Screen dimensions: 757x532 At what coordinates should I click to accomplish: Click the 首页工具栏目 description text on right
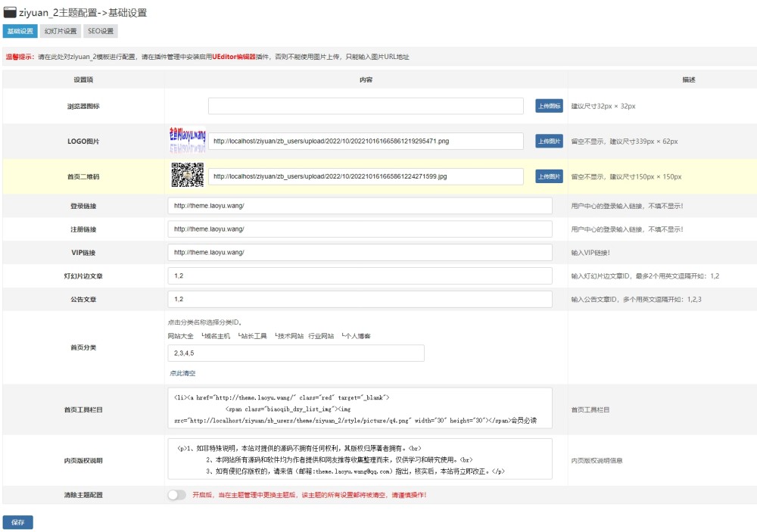pos(590,410)
